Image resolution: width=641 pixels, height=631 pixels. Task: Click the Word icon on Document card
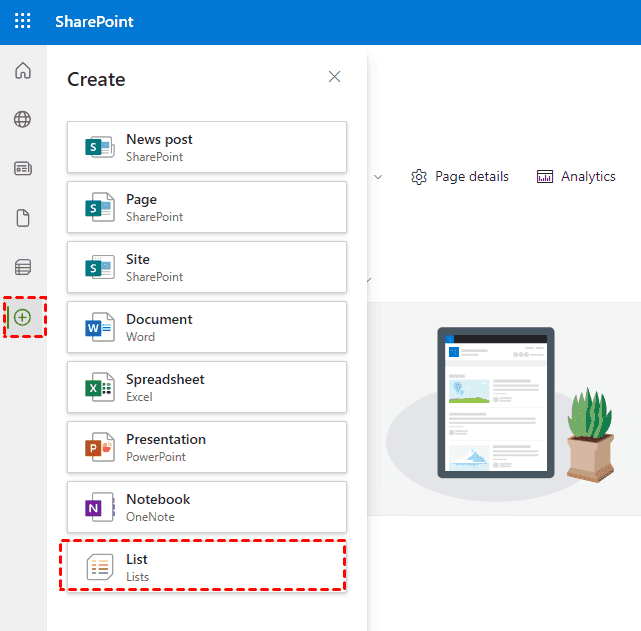pos(99,327)
